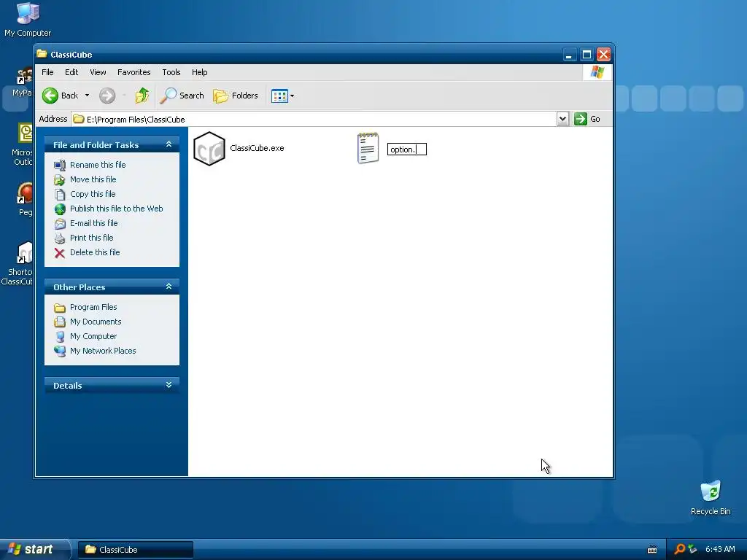
Task: Click the Go button
Action: tap(587, 119)
